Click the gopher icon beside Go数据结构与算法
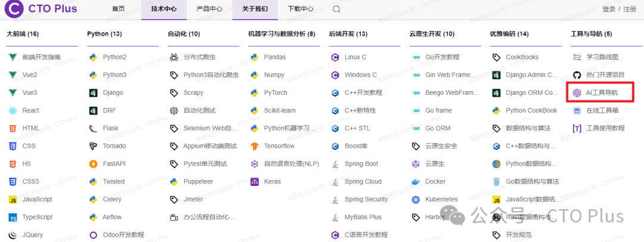 tap(496, 182)
